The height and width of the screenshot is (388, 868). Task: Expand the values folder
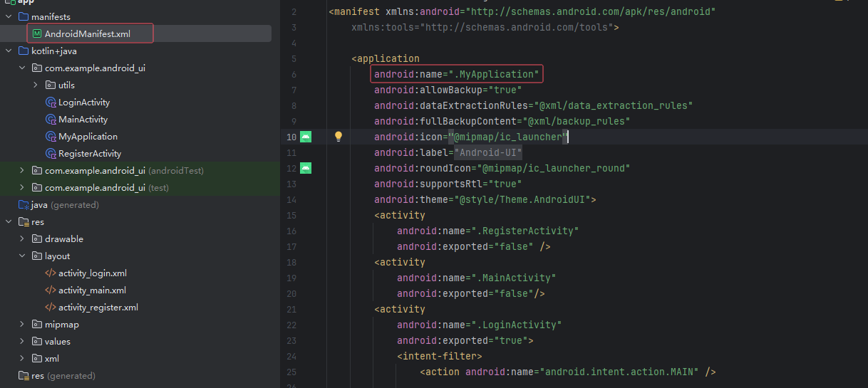click(x=22, y=342)
